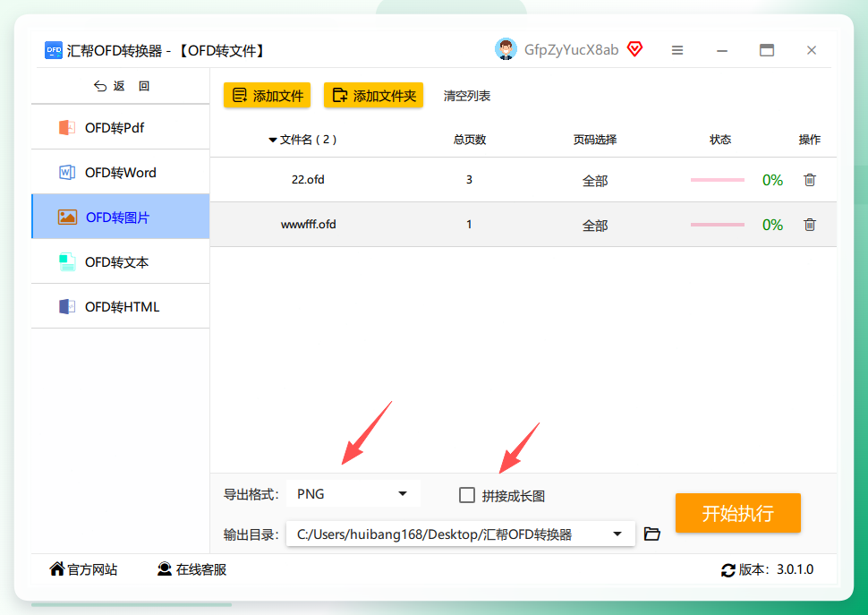The width and height of the screenshot is (868, 615).
Task: Click the username GfpZyYucX8ab
Action: (571, 50)
